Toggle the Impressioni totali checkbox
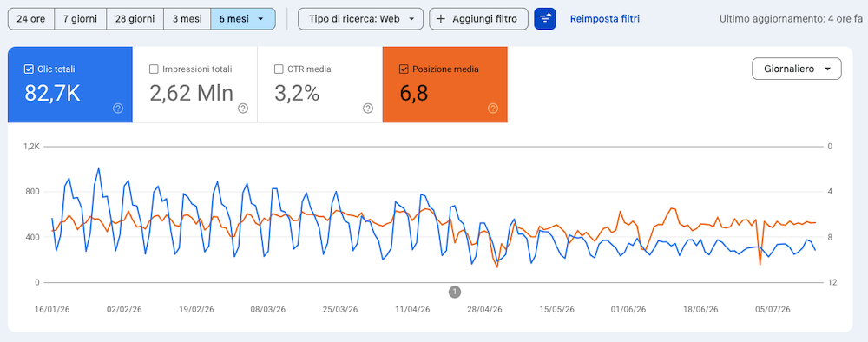The width and height of the screenshot is (868, 342). [154, 69]
